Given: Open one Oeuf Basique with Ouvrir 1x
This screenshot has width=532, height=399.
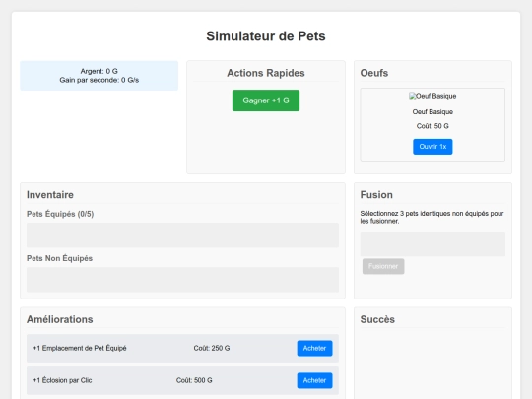Looking at the screenshot, I should (x=432, y=147).
